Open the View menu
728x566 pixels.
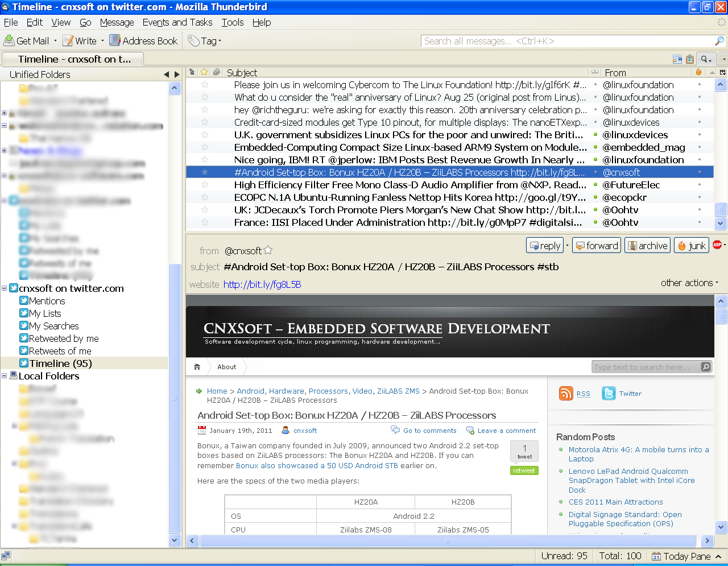coord(61,22)
